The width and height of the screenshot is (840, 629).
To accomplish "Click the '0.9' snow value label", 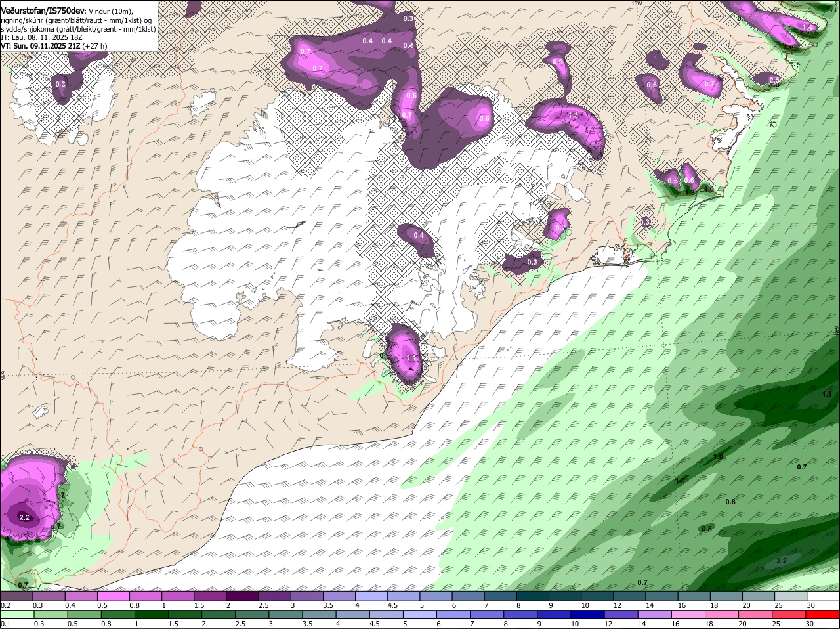I will [x=558, y=61].
